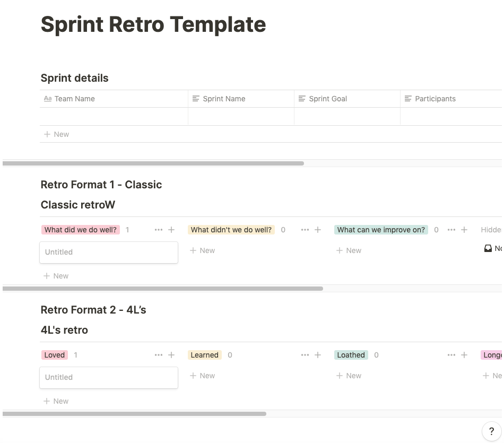Open the Untitled card in the Classic retro board
Image resolution: width=504 pixels, height=443 pixels.
pyautogui.click(x=108, y=252)
